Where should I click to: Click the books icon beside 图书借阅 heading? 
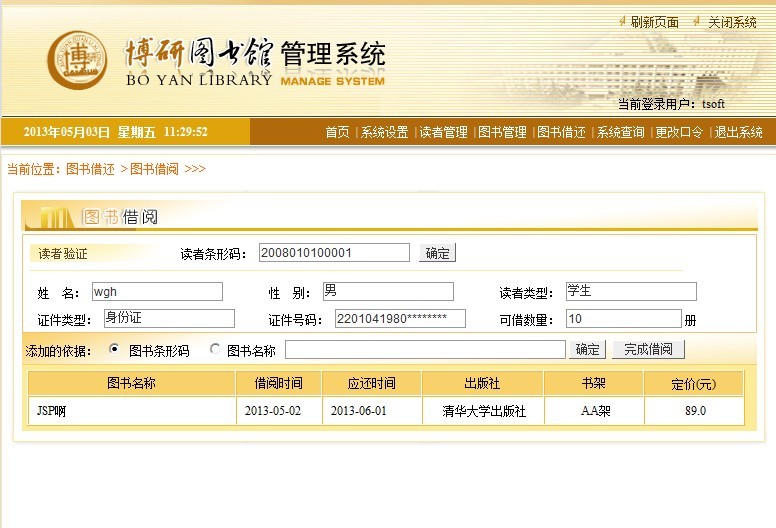pyautogui.click(x=50, y=217)
